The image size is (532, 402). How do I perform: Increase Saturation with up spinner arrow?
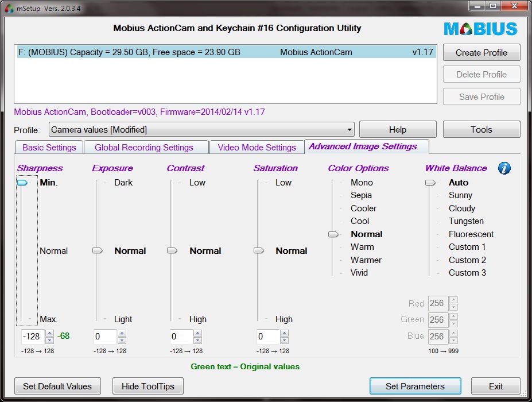(x=285, y=333)
